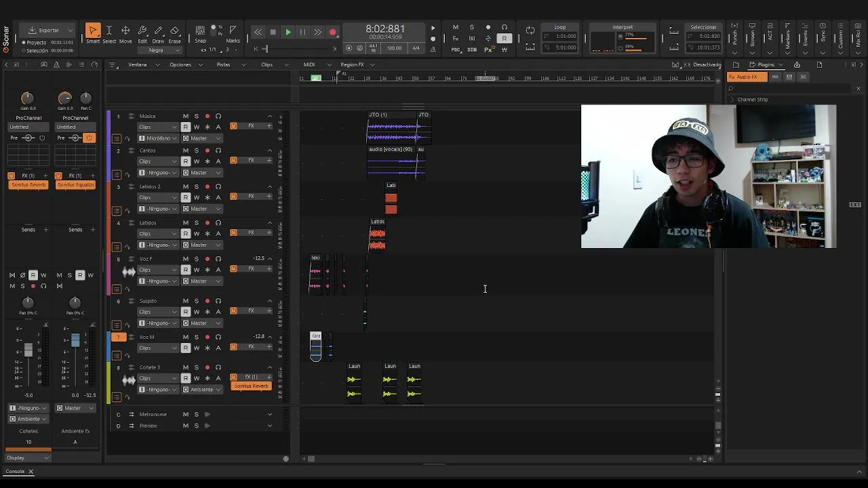The width and height of the screenshot is (868, 488).
Task: Toggle FX power on Música track
Action: pos(233,126)
